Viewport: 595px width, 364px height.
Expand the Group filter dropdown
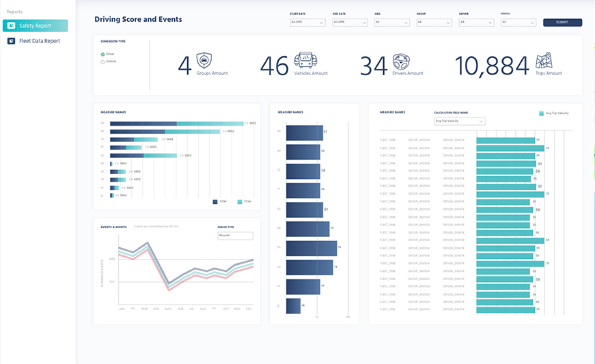(434, 23)
